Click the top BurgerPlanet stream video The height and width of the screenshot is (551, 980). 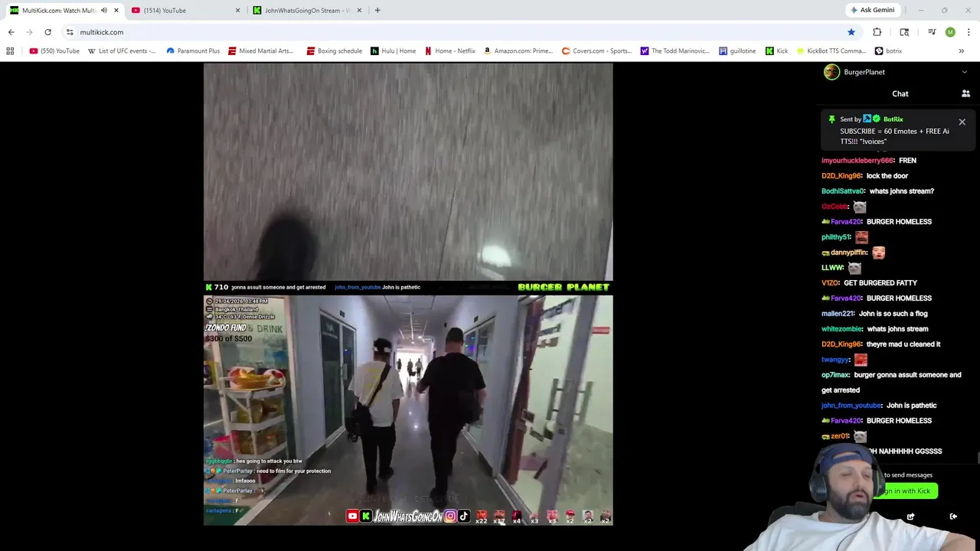coord(408,172)
